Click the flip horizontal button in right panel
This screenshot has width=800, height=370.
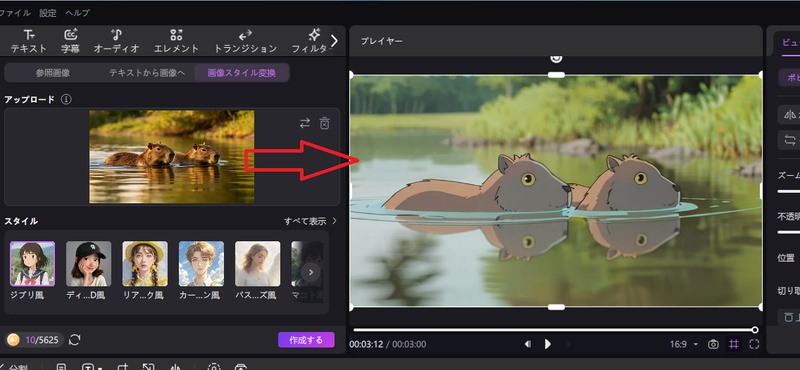click(789, 114)
